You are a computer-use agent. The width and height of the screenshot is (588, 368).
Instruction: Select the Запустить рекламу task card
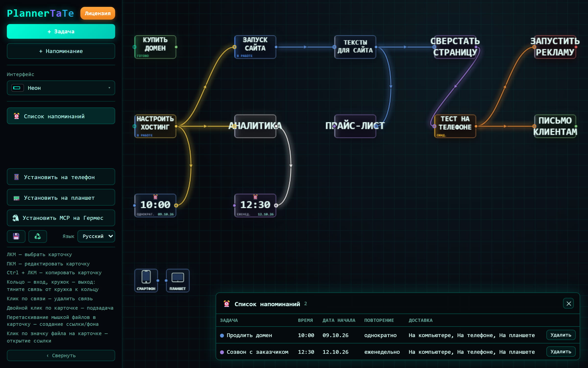(555, 47)
